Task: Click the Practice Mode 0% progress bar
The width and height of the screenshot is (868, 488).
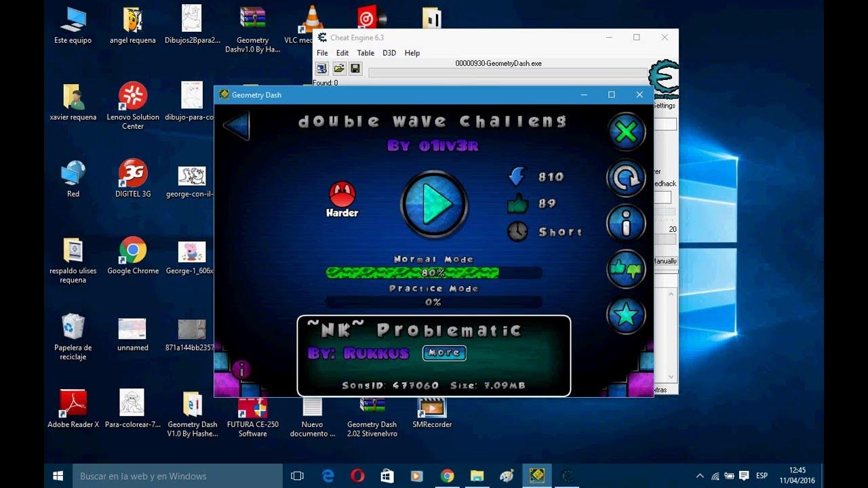Action: click(x=433, y=302)
